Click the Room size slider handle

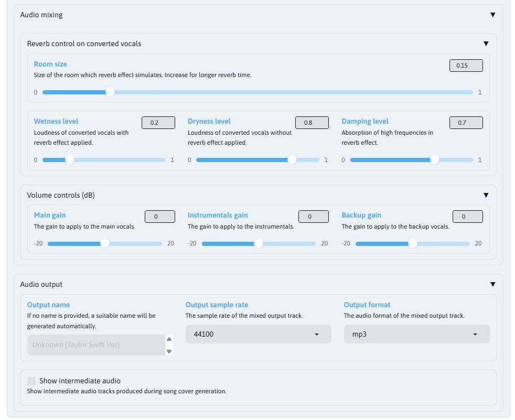coord(110,92)
